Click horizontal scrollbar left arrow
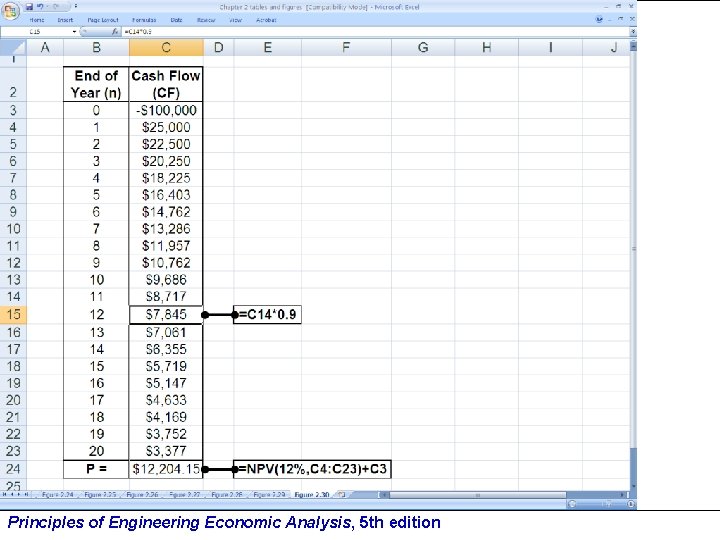720x540 pixels. [x=386, y=495]
